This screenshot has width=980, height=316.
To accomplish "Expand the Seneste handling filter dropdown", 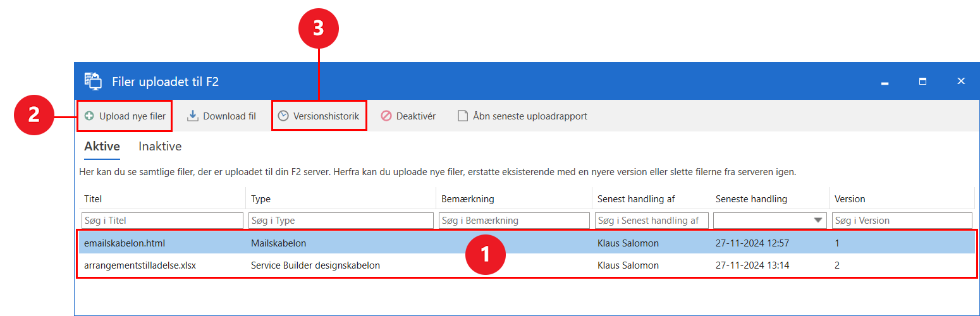I will click(x=819, y=221).
